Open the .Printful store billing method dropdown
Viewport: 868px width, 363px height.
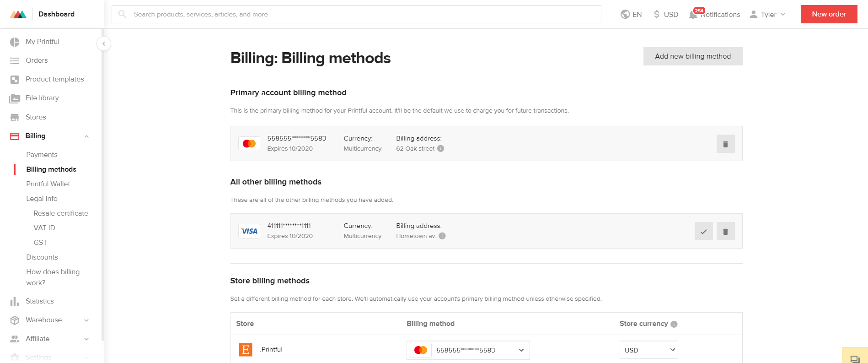tap(468, 350)
